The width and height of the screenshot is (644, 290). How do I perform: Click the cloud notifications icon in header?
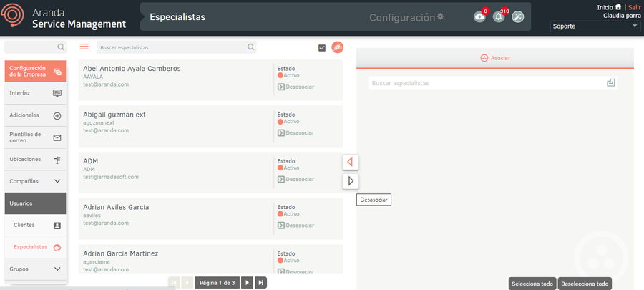(479, 16)
